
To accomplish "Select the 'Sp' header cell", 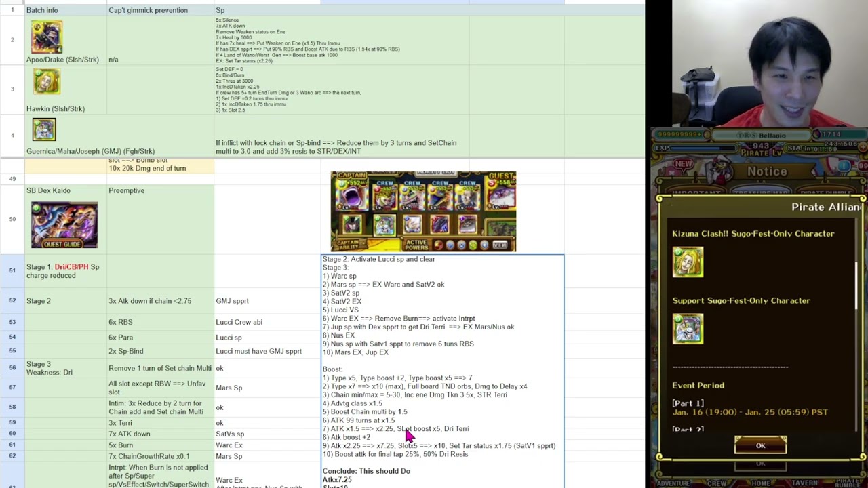I will pyautogui.click(x=267, y=10).
